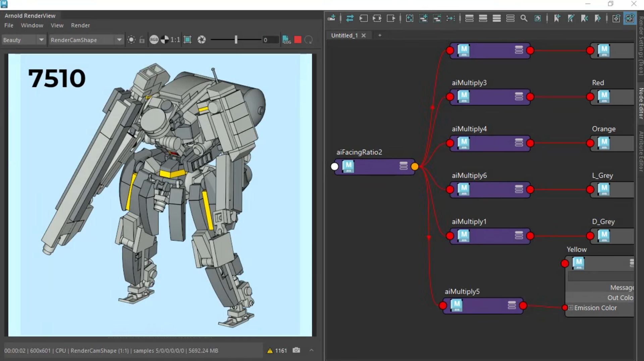644x361 pixels.
Task: Switch to the Untitled_1 tab
Action: [344, 35]
